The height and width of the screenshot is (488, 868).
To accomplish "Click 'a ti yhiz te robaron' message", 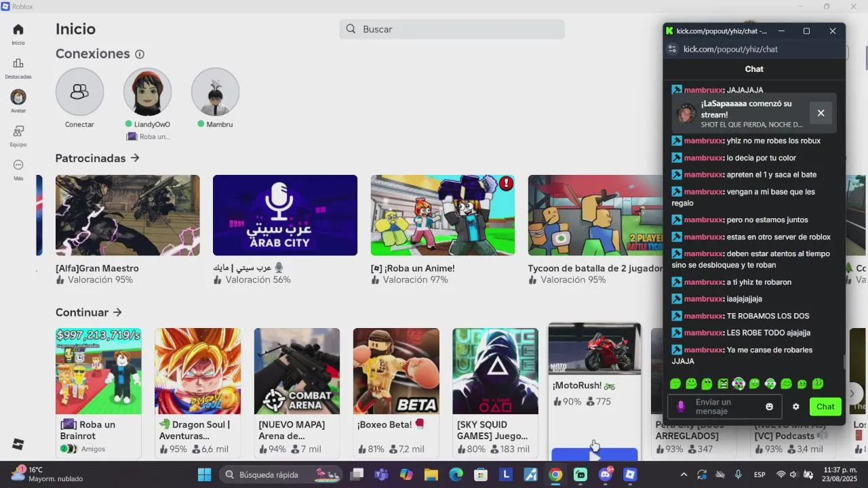I will coord(759,282).
